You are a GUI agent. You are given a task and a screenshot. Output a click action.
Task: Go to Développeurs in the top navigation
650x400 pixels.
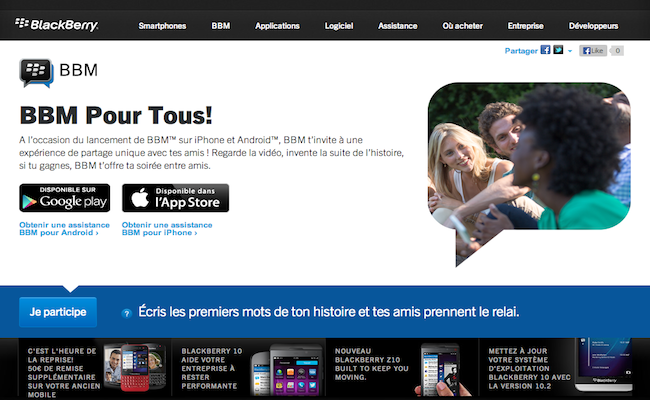click(593, 26)
